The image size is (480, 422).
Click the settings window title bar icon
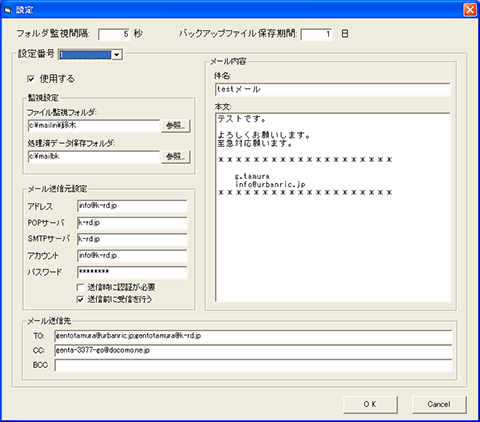(8, 10)
